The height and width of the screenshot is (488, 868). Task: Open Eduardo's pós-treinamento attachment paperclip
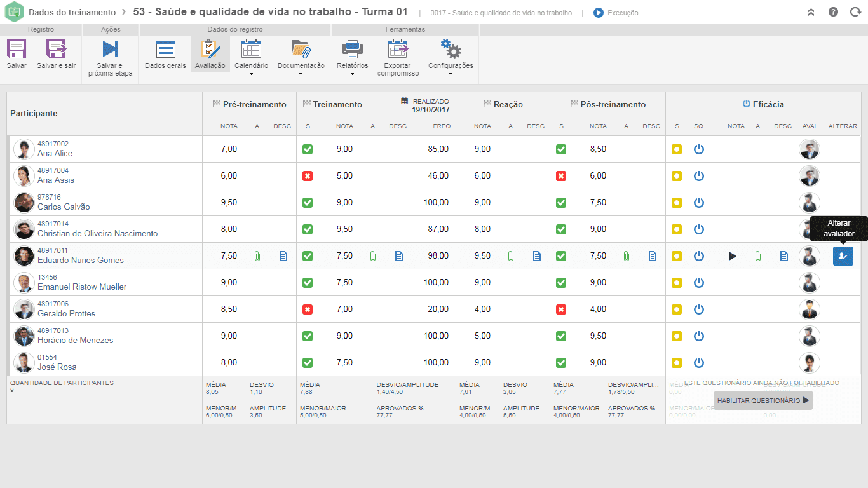point(626,256)
